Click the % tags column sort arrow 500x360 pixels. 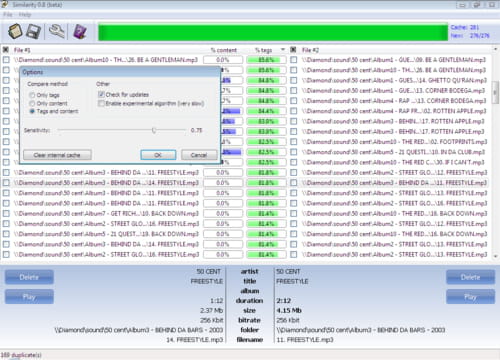[283, 50]
